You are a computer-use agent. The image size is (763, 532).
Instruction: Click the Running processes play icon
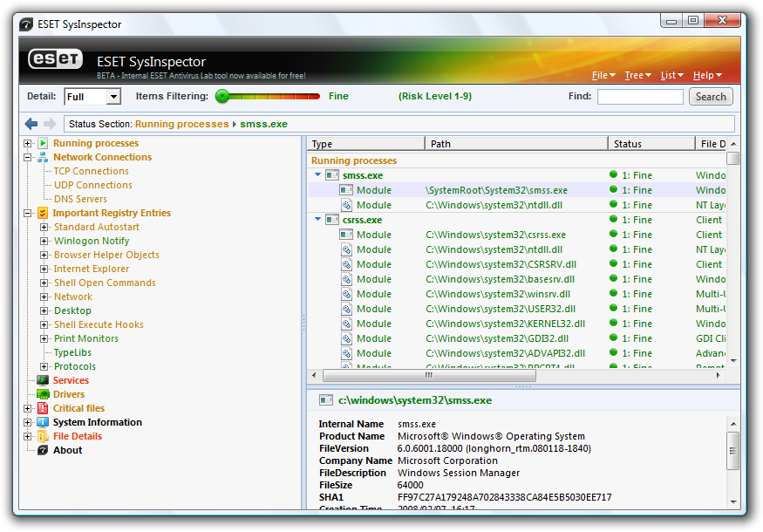[42, 143]
